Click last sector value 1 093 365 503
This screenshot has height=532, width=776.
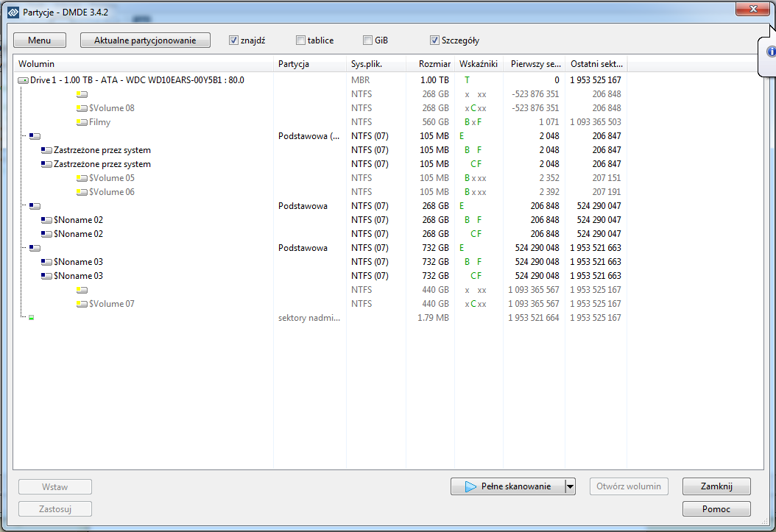(x=596, y=122)
